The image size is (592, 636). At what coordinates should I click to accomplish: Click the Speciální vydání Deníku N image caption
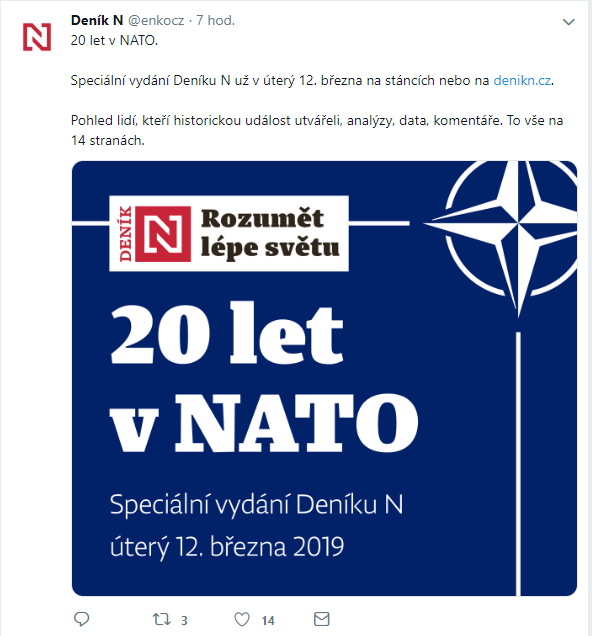[256, 505]
